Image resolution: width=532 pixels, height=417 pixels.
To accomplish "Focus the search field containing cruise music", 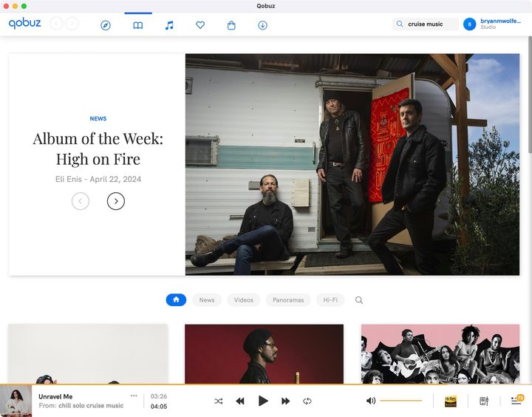I will (x=426, y=24).
